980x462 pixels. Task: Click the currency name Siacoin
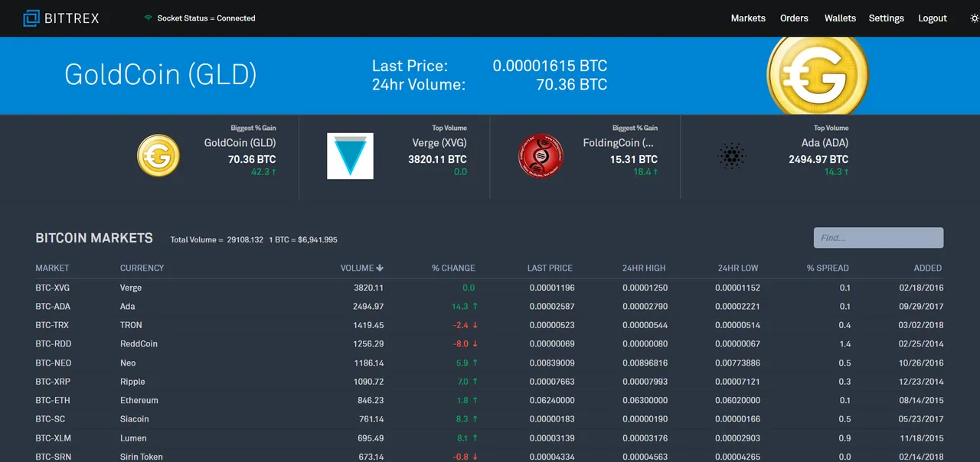[x=135, y=419]
